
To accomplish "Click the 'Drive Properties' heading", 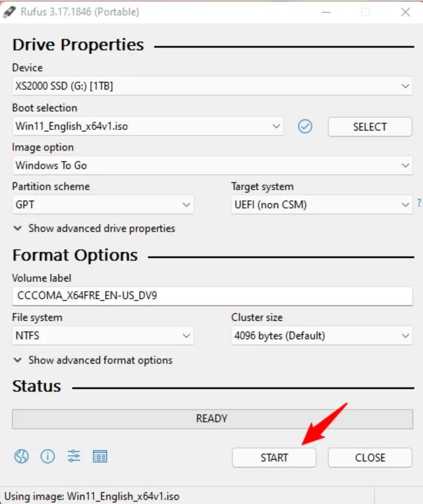I will pos(78,45).
